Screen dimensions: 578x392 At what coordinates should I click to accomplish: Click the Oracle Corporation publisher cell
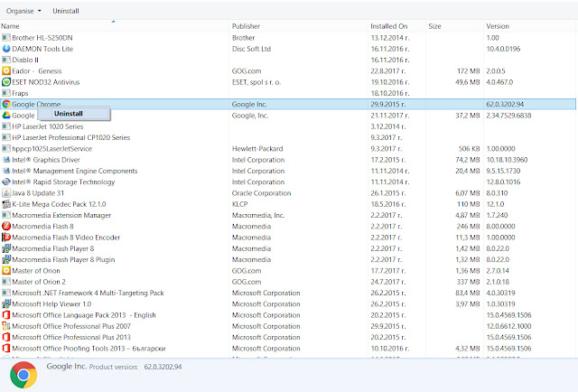tap(261, 193)
